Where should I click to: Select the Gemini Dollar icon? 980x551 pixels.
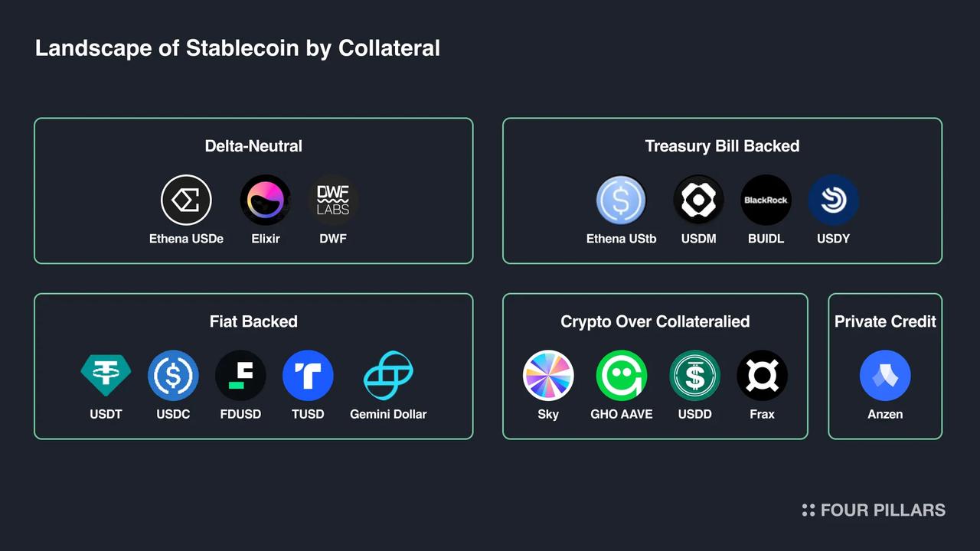(x=388, y=376)
